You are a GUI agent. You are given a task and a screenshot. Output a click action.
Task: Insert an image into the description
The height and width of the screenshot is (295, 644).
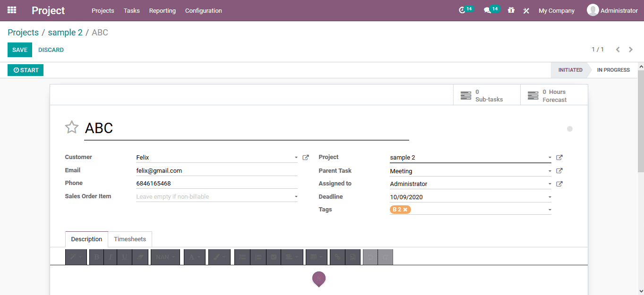click(x=352, y=257)
